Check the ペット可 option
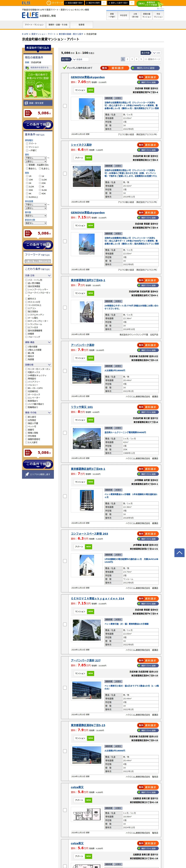186x868 pixels. click(26, 427)
